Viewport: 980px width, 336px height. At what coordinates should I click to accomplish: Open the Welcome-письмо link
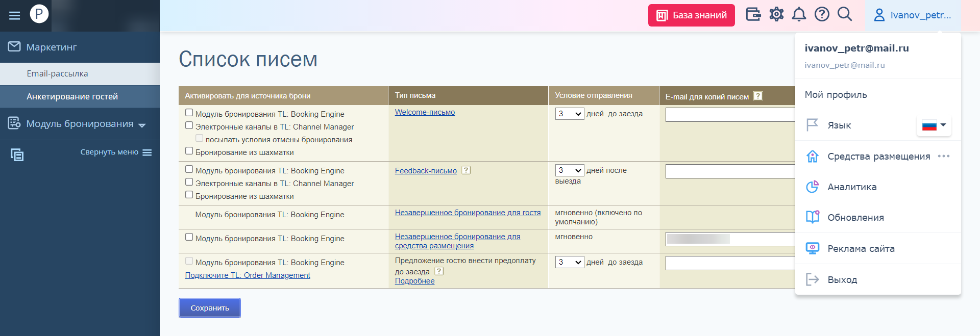[425, 112]
